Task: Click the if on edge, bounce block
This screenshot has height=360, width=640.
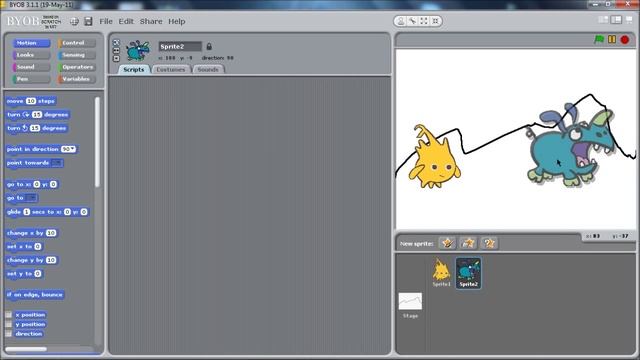Action: click(x=35, y=295)
